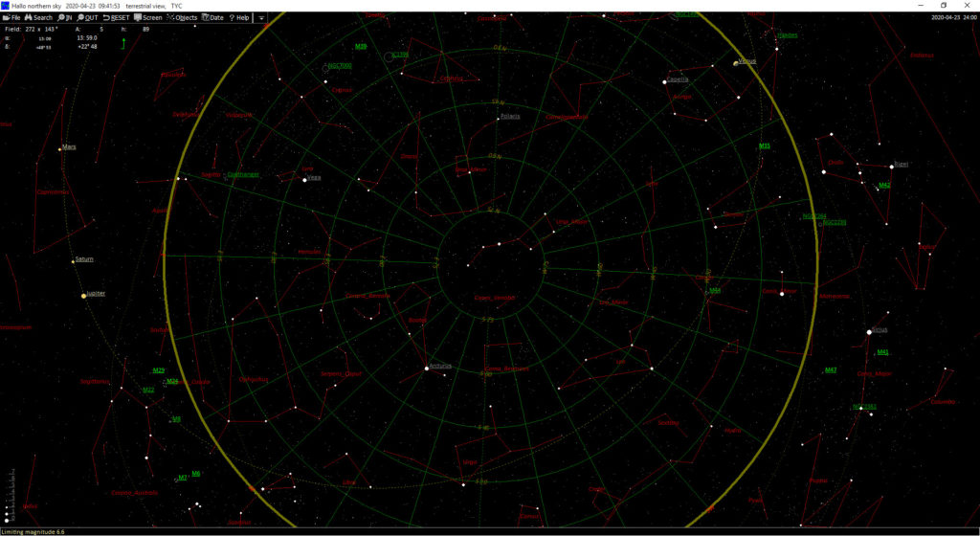This screenshot has width=980, height=536.
Task: Open the Date menu
Action: pos(212,17)
